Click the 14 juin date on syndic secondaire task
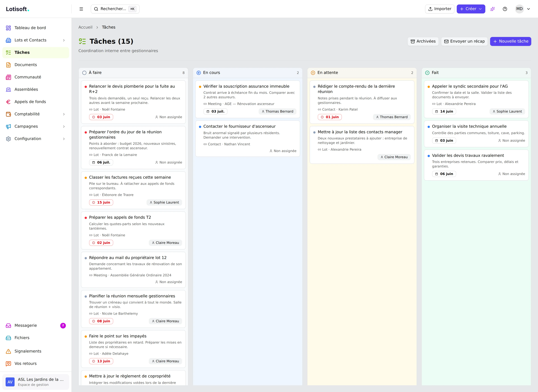 click(444, 112)
